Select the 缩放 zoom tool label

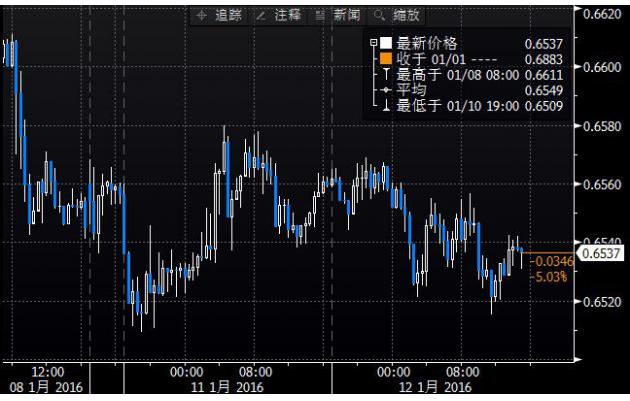click(406, 15)
